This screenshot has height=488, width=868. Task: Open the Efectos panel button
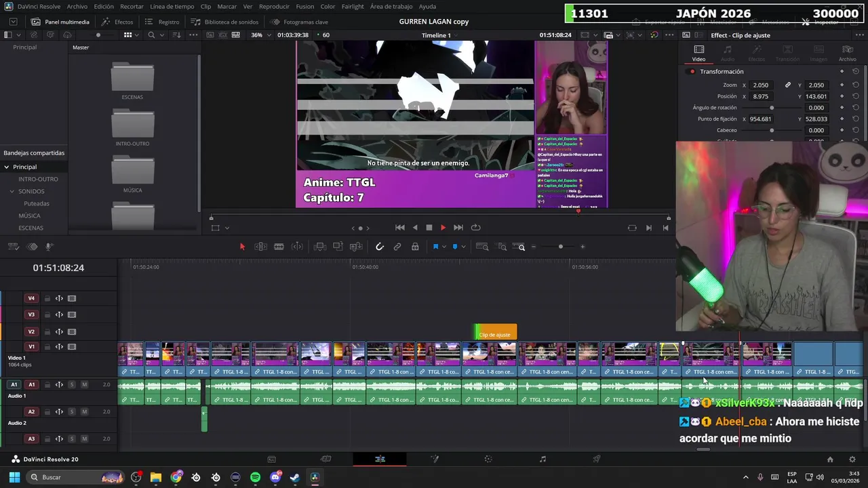[117, 22]
